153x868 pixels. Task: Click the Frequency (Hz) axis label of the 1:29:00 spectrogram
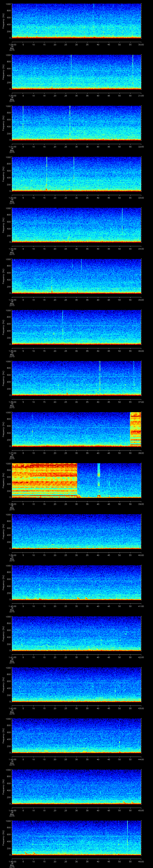(3, 21)
